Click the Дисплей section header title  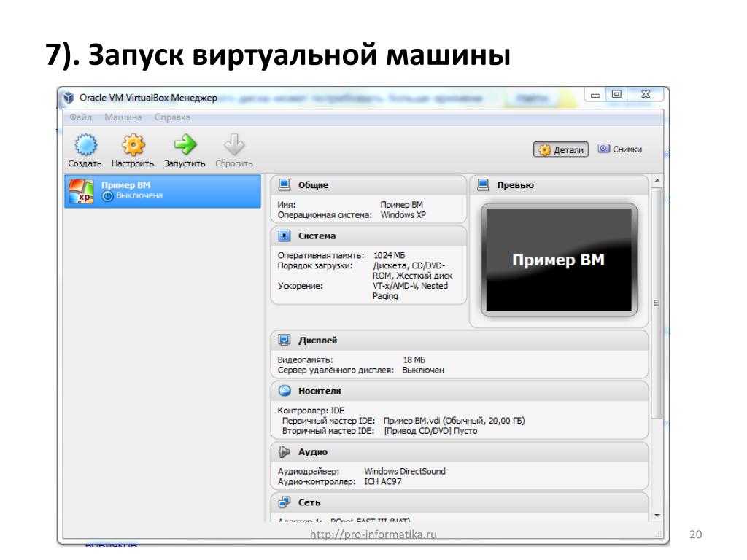pyautogui.click(x=317, y=341)
